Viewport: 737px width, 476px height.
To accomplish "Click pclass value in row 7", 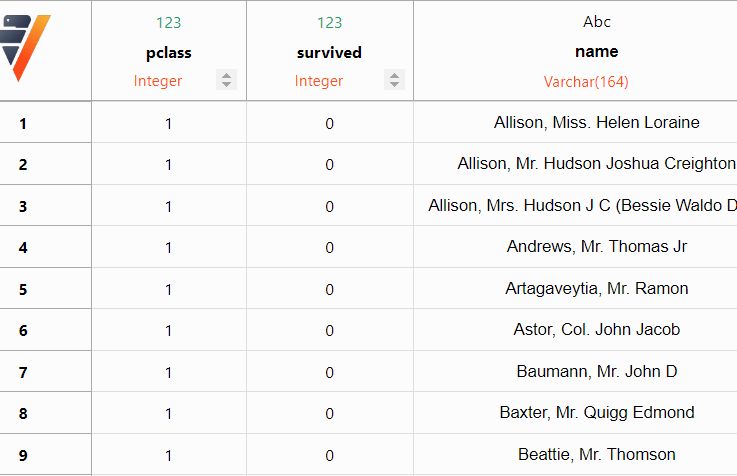I will pyautogui.click(x=168, y=373).
